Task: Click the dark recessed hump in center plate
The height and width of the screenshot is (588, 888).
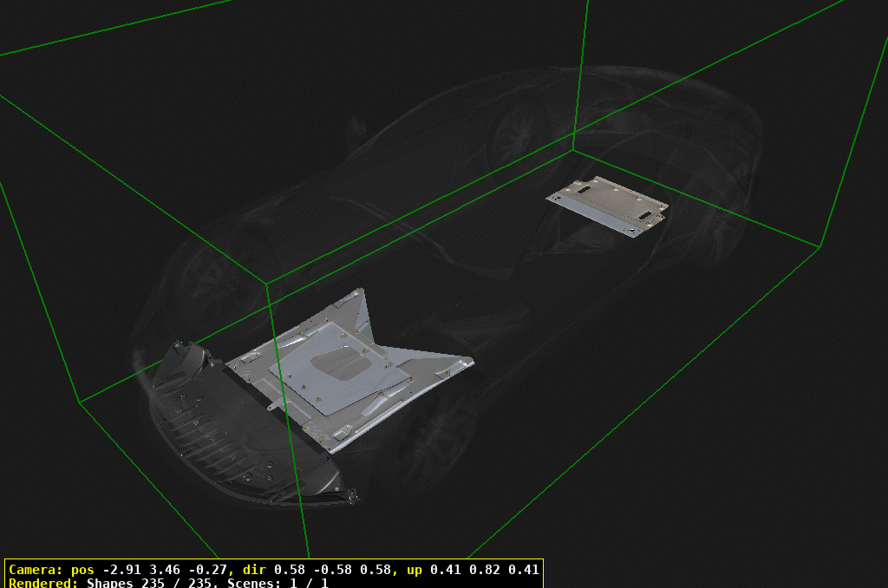Action: [338, 363]
